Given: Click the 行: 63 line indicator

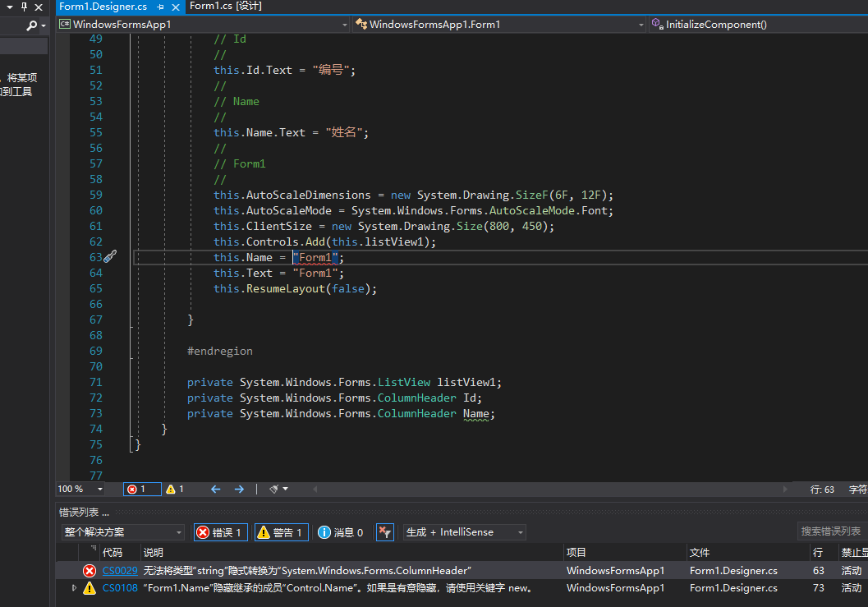Looking at the screenshot, I should click(x=822, y=490).
